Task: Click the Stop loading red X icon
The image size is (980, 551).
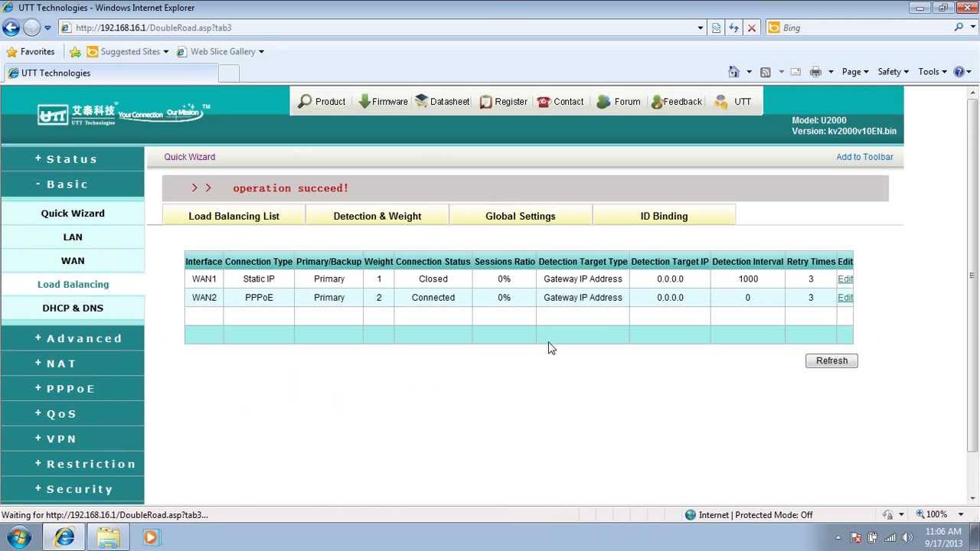Action: point(751,28)
